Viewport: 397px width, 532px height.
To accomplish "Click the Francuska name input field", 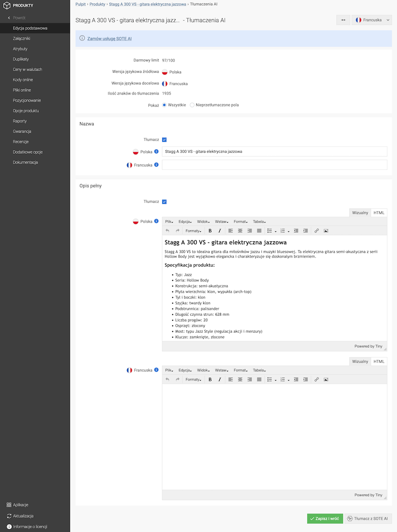I will (274, 165).
